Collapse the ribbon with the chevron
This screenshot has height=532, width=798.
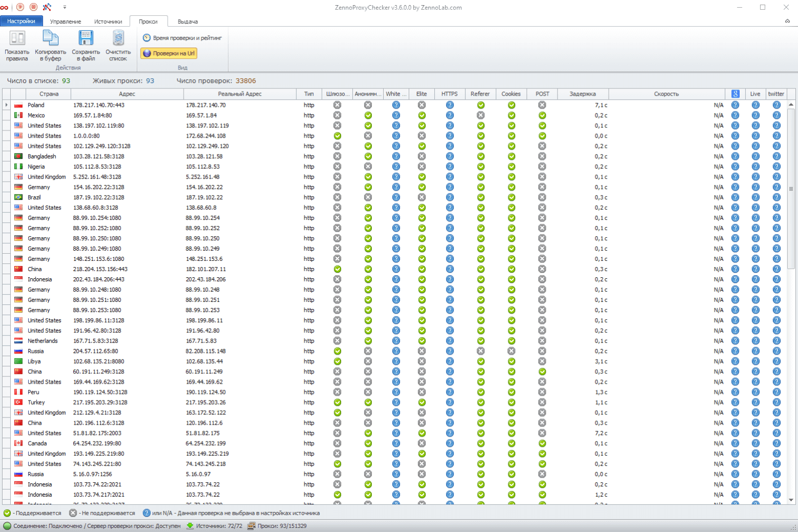787,21
